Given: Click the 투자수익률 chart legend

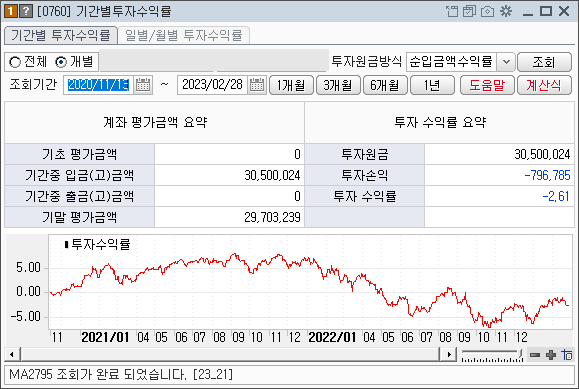Looking at the screenshot, I should [97, 244].
